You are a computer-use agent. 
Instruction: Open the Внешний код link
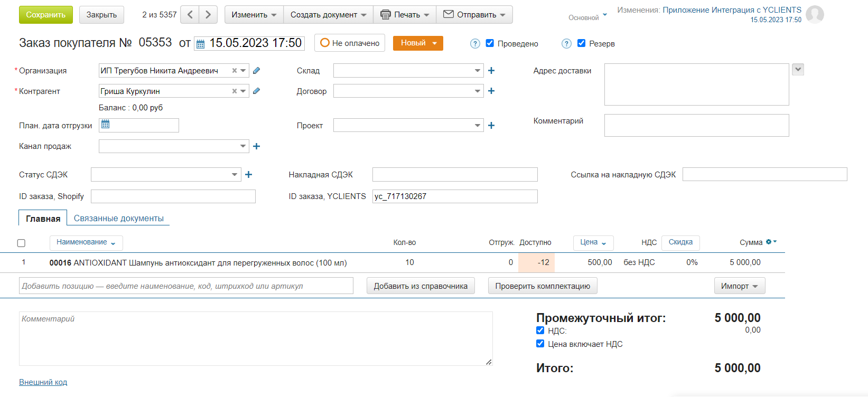43,382
